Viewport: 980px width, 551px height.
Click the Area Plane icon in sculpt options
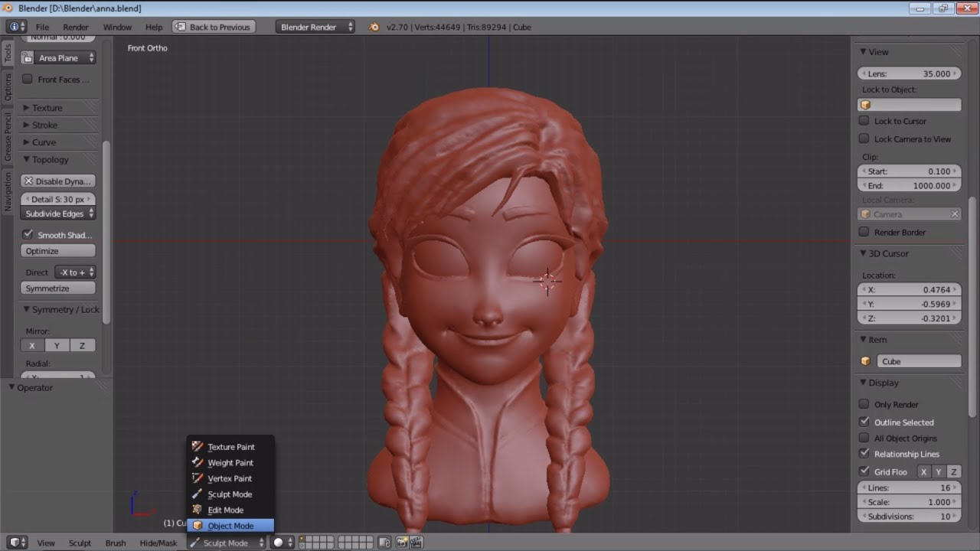(28, 58)
